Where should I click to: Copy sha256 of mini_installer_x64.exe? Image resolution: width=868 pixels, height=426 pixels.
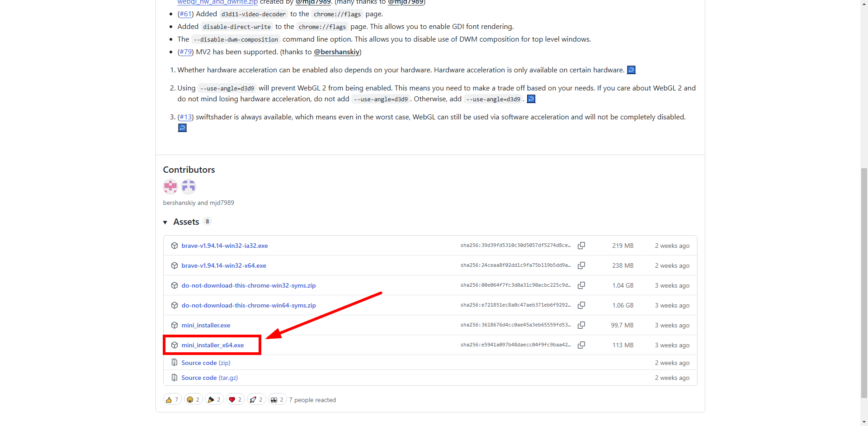pos(581,345)
